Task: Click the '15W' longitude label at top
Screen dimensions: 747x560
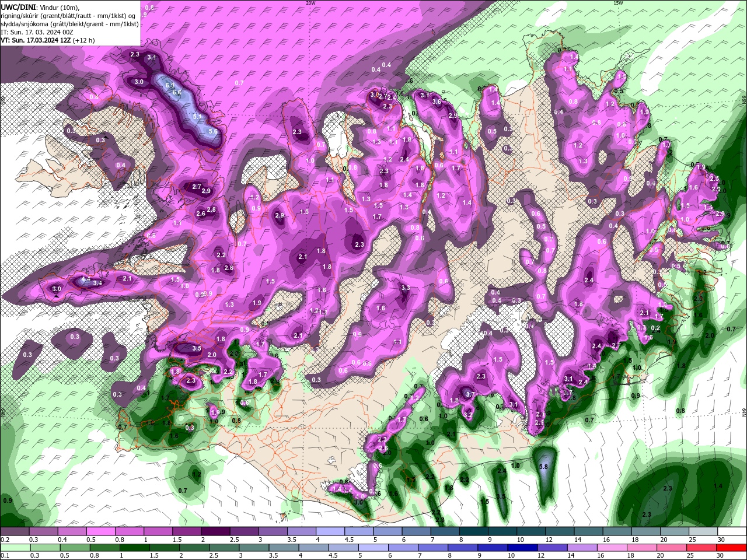Action: (618, 3)
